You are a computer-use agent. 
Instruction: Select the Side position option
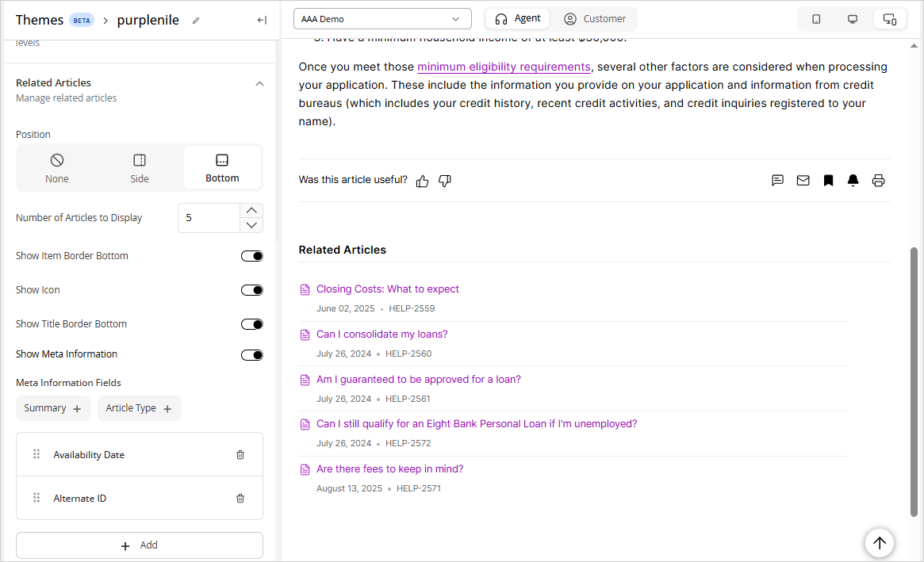(x=140, y=168)
